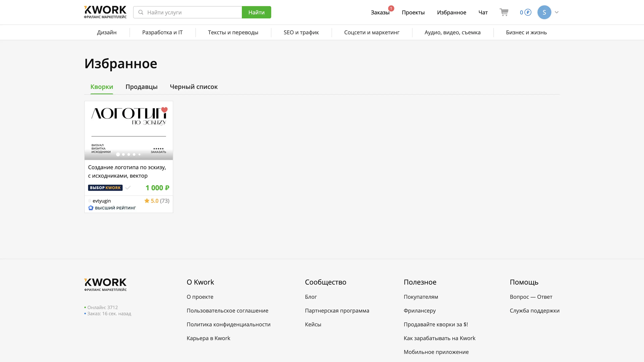The width and height of the screenshot is (644, 362).
Task: Click the blue top rating badge icon
Action: click(x=91, y=208)
